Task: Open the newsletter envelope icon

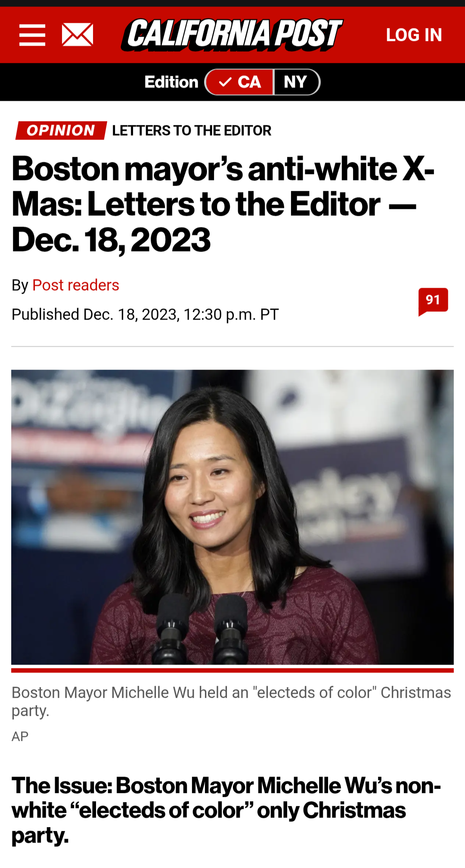Action: pyautogui.click(x=77, y=35)
